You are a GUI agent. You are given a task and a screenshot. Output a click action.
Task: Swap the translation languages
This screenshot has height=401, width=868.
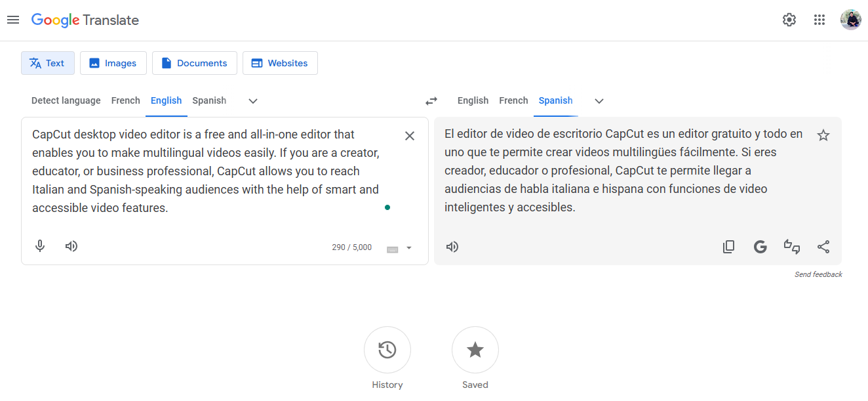click(x=431, y=100)
